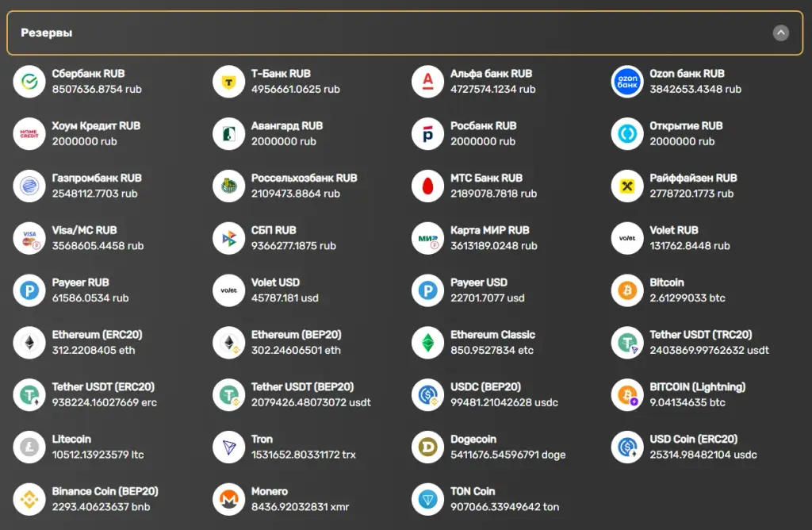
Task: Click the Tron icon
Action: point(229,447)
